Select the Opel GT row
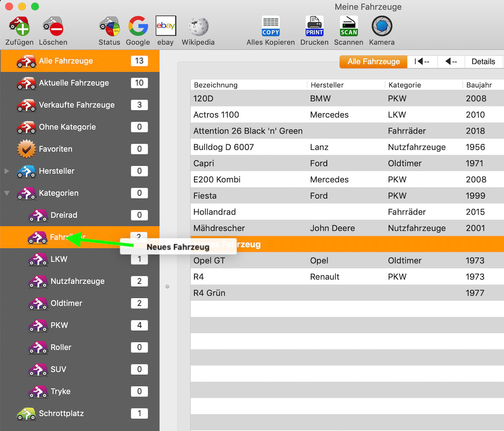 [x=347, y=261]
